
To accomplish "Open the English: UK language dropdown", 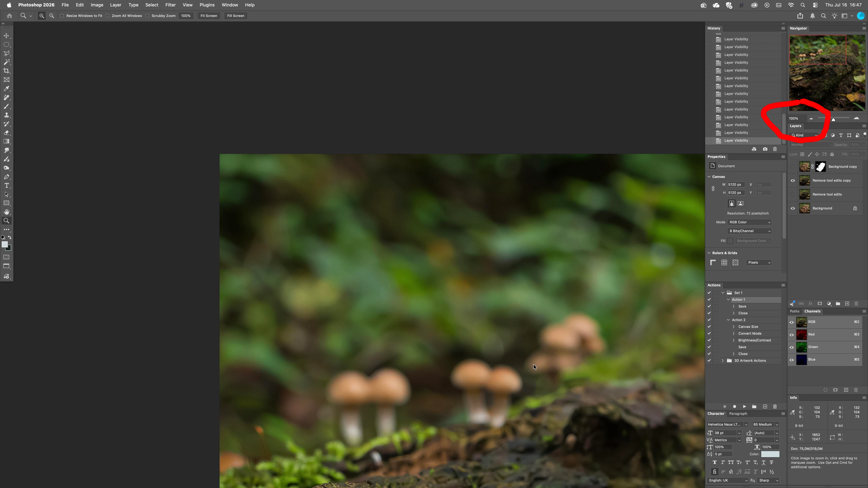I will pyautogui.click(x=727, y=481).
